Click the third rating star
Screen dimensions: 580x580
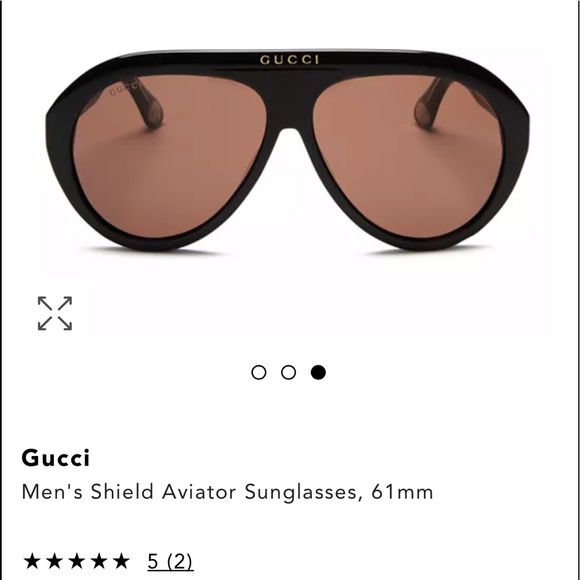coord(77,561)
